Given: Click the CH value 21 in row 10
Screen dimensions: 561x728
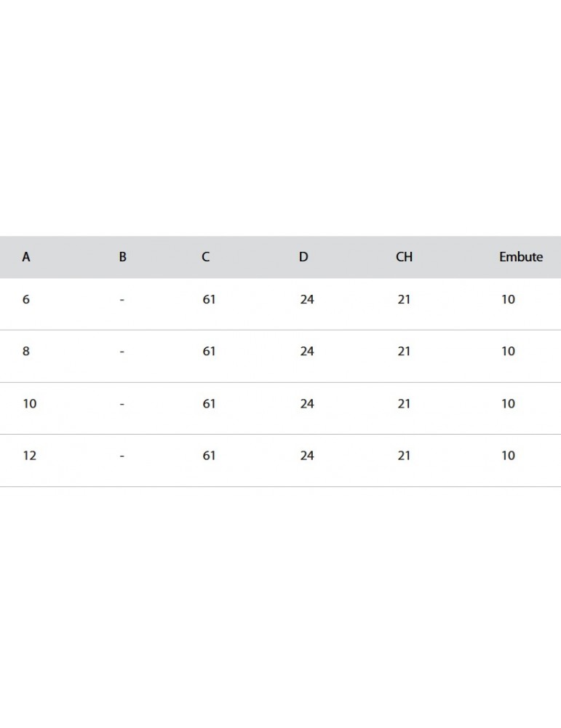Looking at the screenshot, I should tap(404, 403).
